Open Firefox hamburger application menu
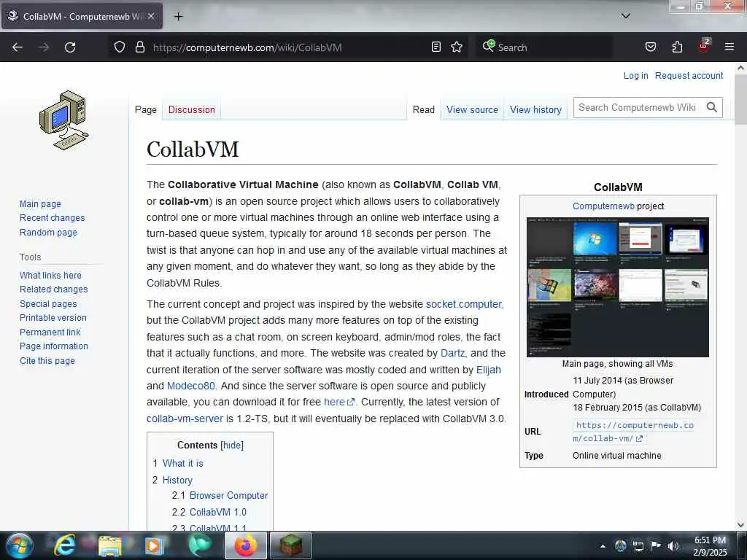 tap(729, 47)
